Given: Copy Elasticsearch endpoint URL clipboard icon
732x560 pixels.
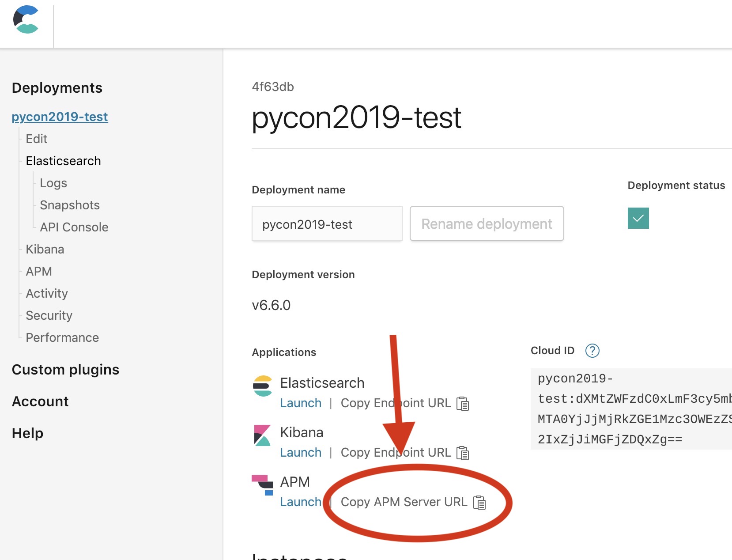Looking at the screenshot, I should (463, 404).
